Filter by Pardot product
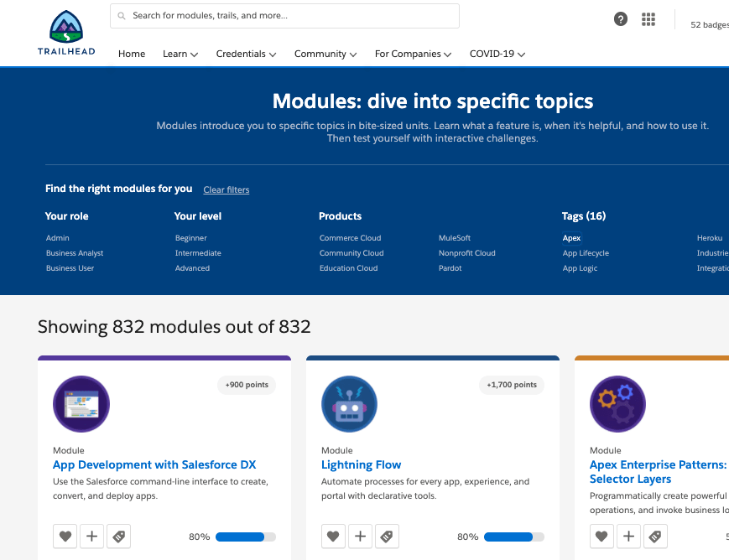Viewport: 729px width, 560px height. point(450,268)
